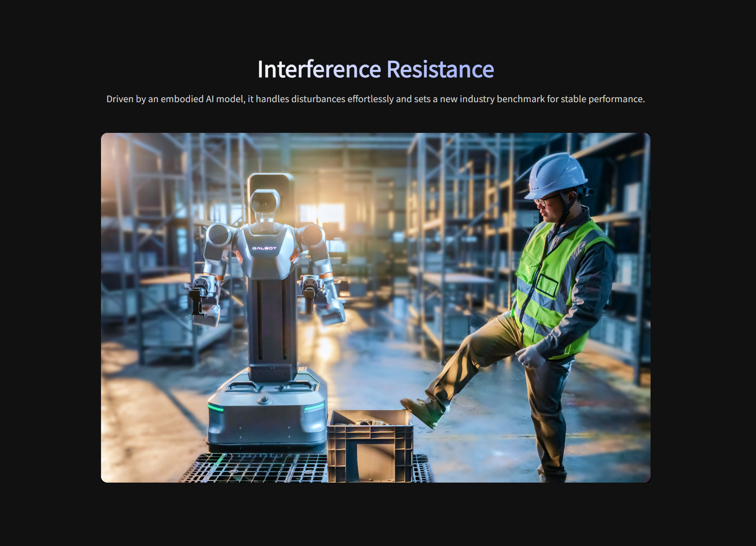Click the subtitle about embodied AI model

(376, 99)
